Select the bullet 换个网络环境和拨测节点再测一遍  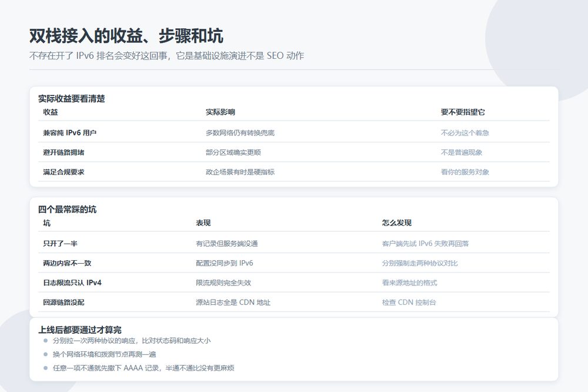[x=104, y=354]
